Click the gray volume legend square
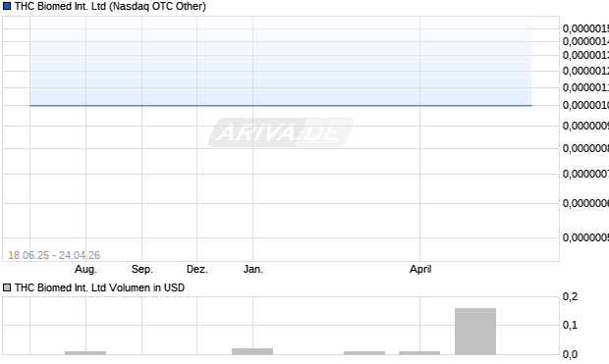The image size is (609, 364). [x=7, y=287]
